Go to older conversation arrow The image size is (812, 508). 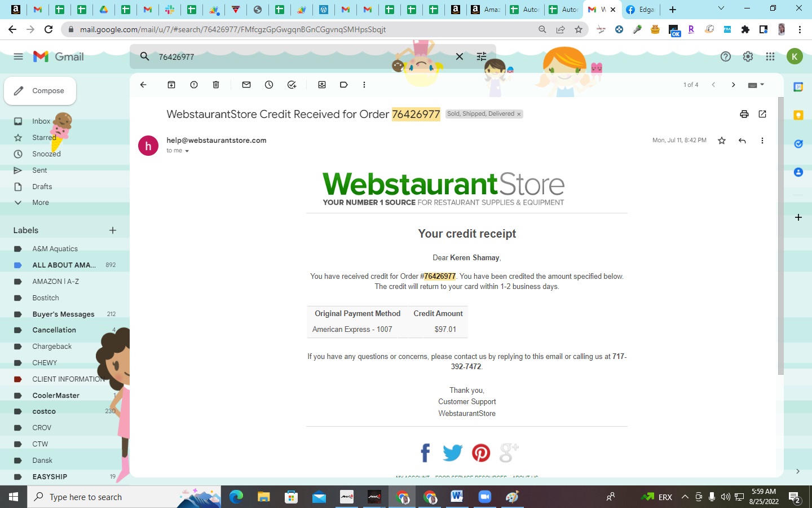tap(733, 85)
